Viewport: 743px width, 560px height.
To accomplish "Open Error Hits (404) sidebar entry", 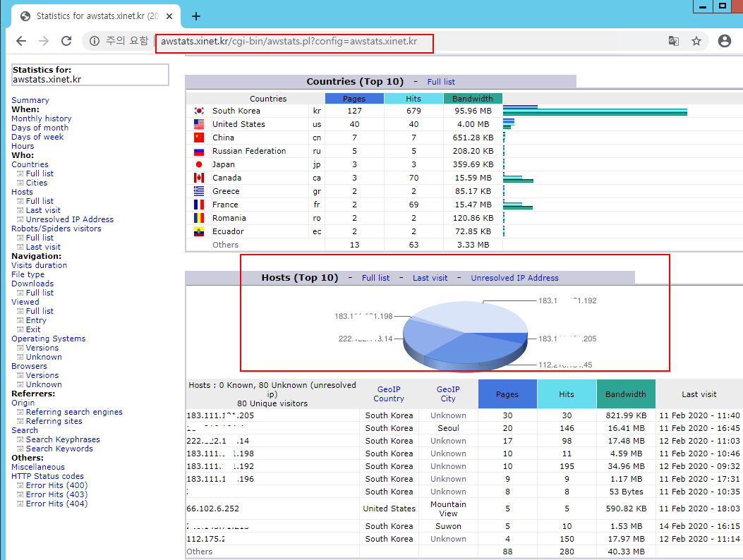I will [56, 504].
